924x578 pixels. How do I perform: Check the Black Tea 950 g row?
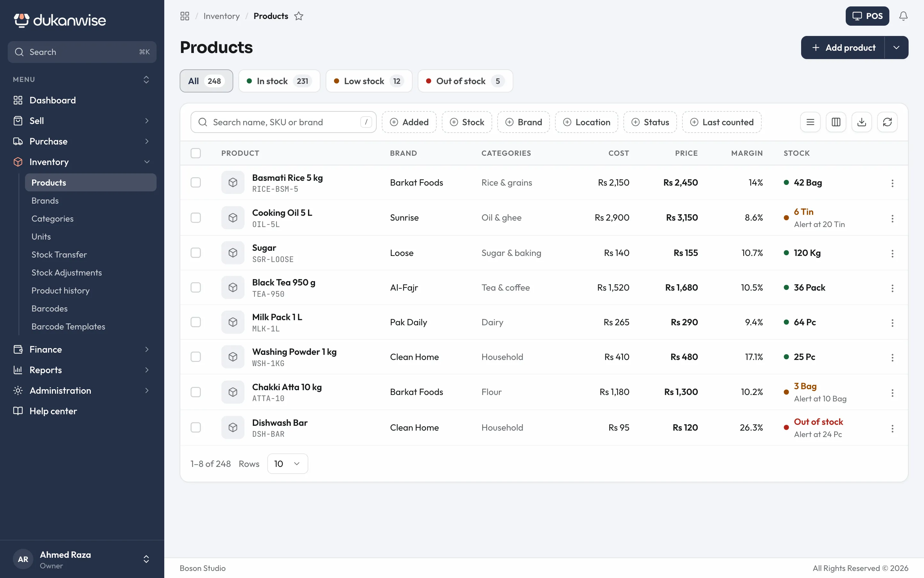tap(196, 287)
